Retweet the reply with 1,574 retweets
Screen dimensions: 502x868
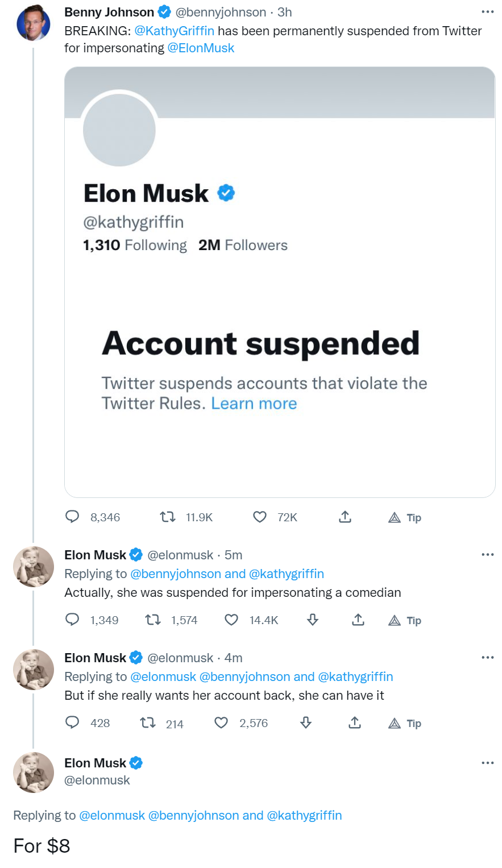(152, 620)
